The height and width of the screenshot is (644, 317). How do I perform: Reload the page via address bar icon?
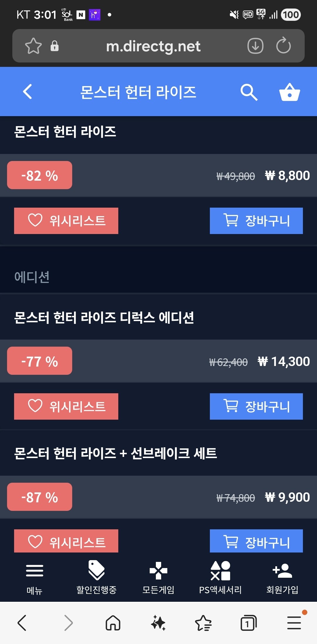[x=283, y=46]
